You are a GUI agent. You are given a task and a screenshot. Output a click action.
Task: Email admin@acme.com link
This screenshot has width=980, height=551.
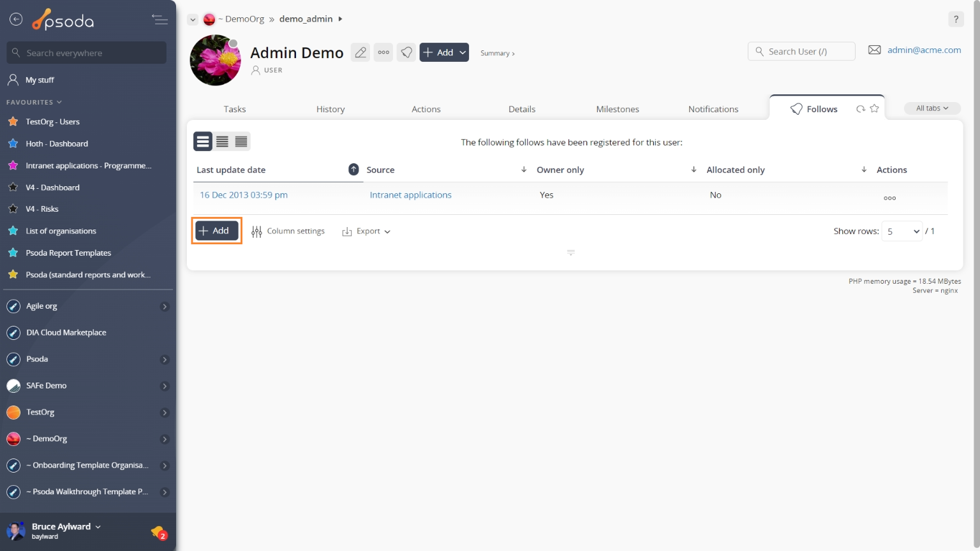924,50
